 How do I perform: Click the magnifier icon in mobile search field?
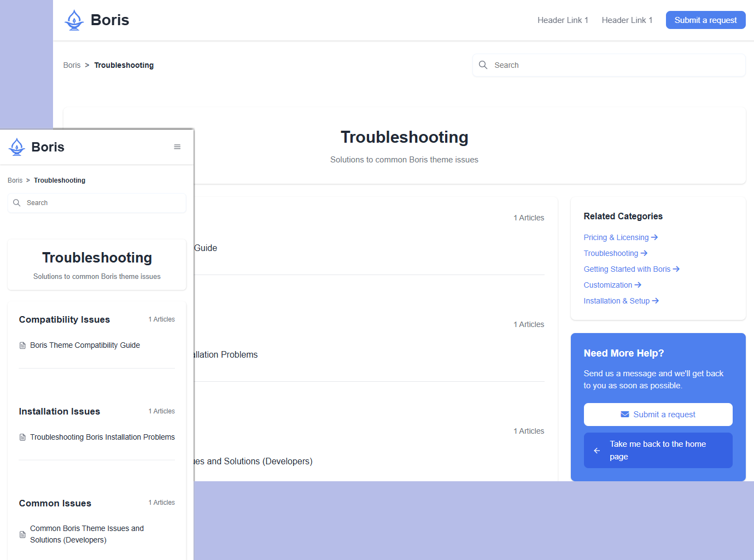[17, 203]
